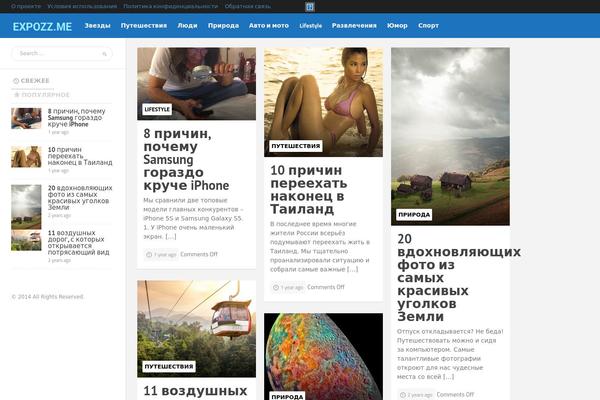Click the read more […] in Samsung excerpt
Image resolution: width=600 pixels, height=400 pixels.
click(x=171, y=237)
